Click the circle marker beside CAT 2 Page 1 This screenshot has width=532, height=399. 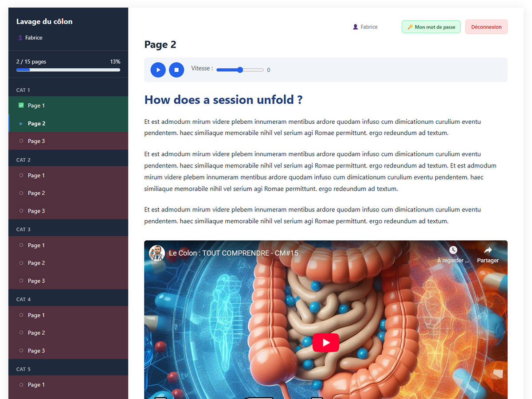point(21,176)
